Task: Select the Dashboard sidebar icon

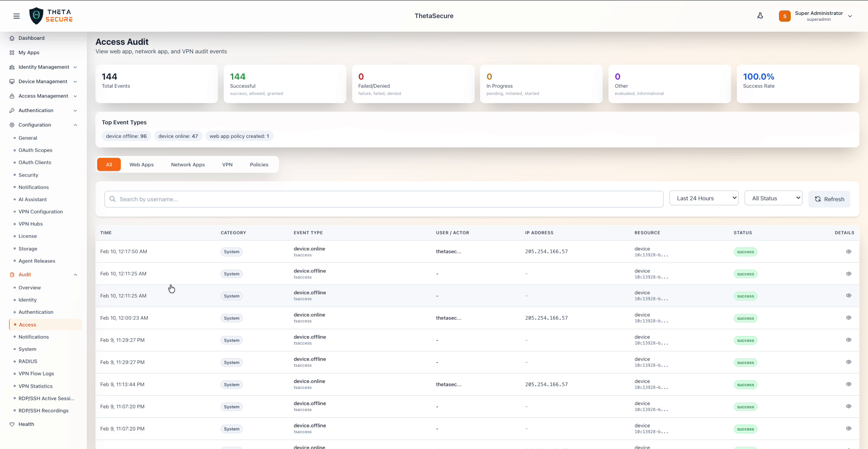Action: point(11,38)
